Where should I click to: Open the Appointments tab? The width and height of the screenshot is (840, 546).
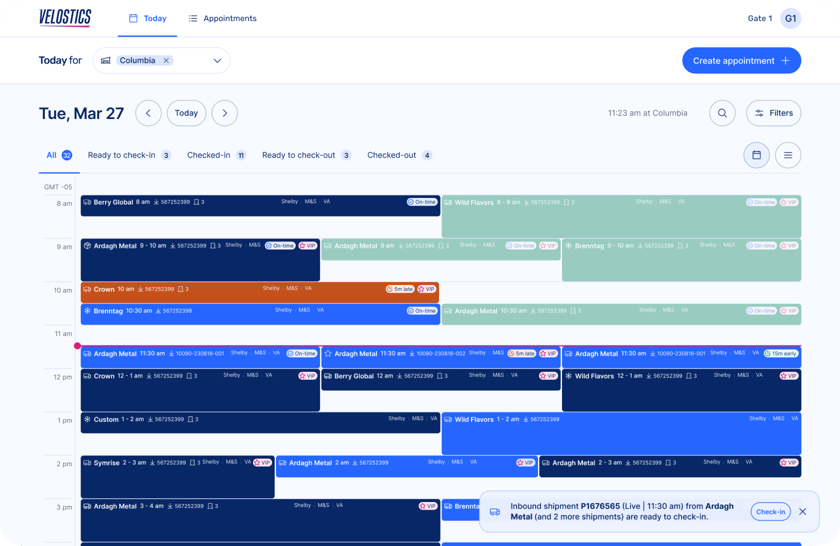point(222,18)
